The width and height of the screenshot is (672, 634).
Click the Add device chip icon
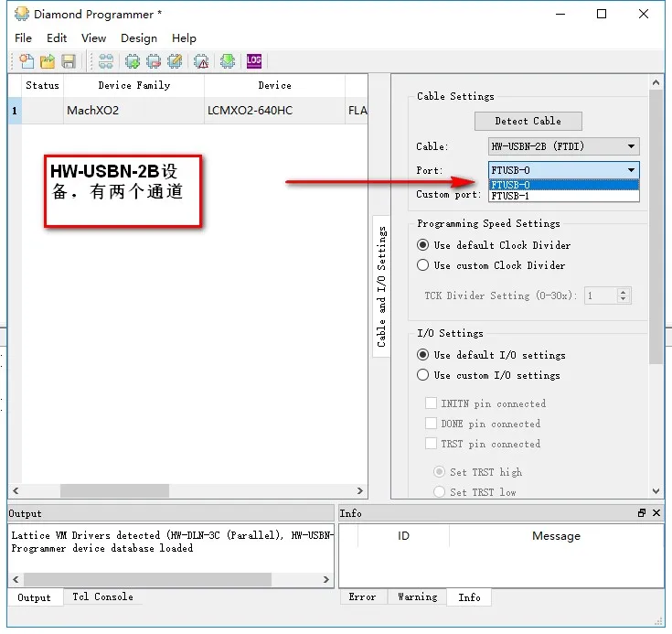(133, 61)
